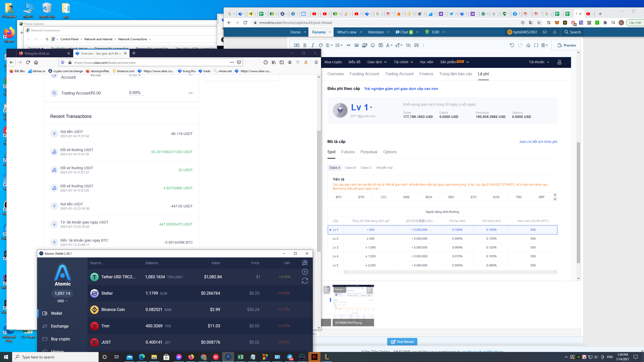The image size is (644, 362).
Task: Open the font size dropdown in editor
Action: [x=398, y=45]
